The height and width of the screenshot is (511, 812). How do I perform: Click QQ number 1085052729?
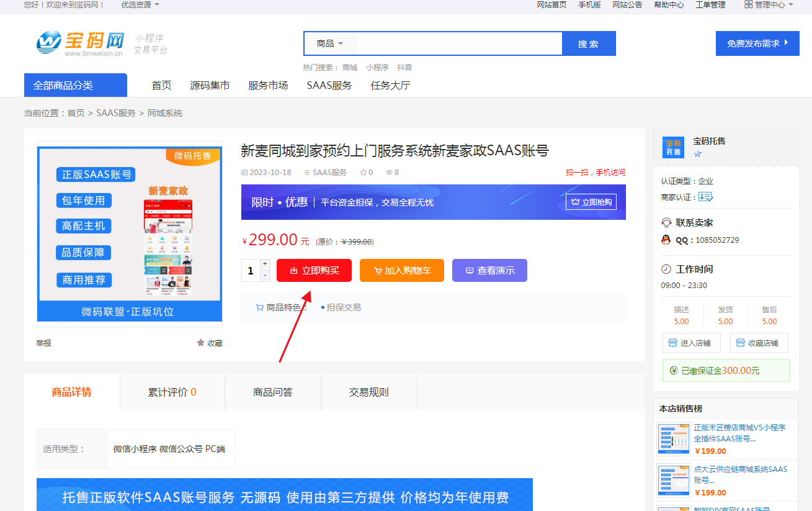coord(717,240)
